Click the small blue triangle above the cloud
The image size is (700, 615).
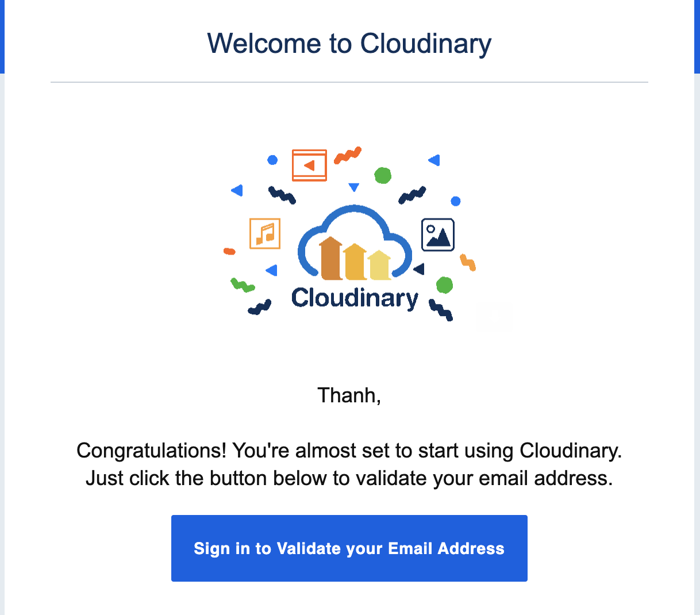click(354, 187)
